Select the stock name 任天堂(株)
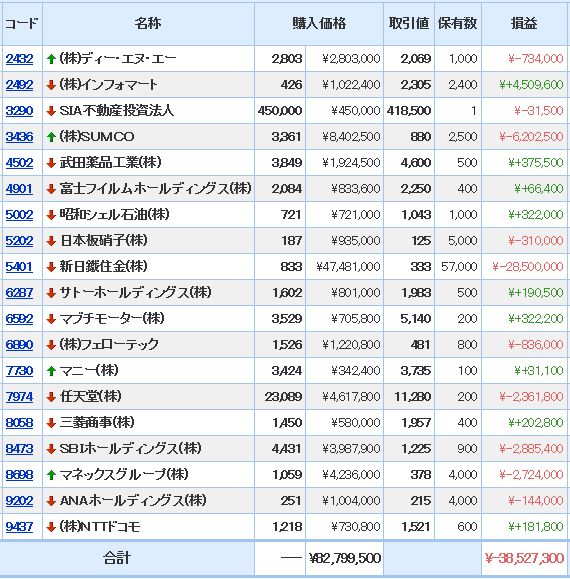The height and width of the screenshot is (579, 570). coord(90,397)
